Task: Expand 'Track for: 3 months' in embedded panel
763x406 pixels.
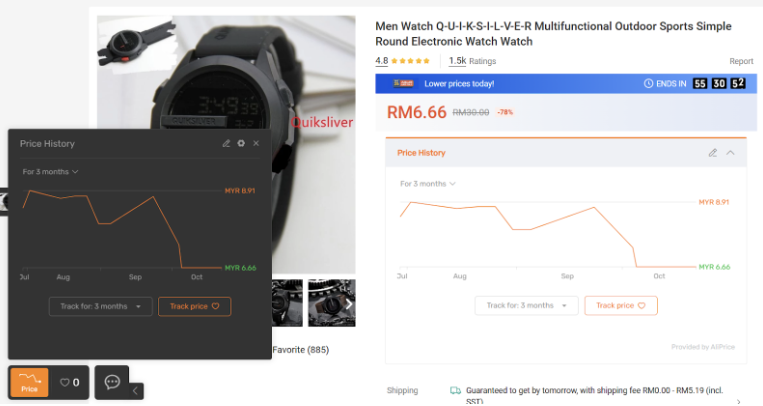Action: tap(526, 305)
